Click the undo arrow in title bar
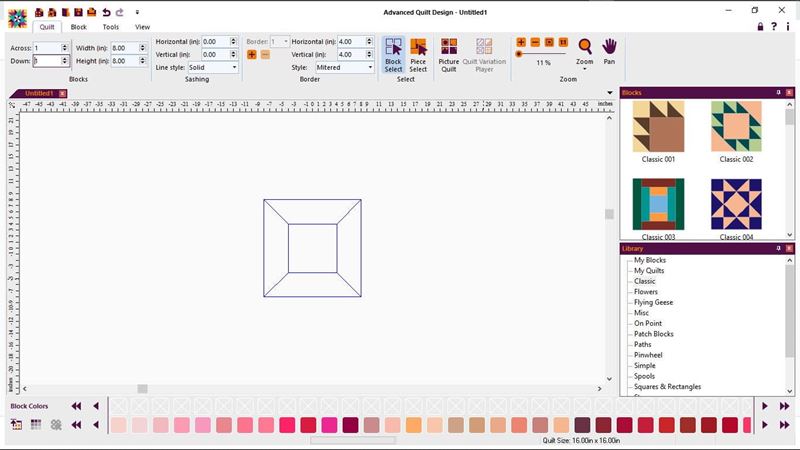The width and height of the screenshot is (800, 450). [106, 11]
